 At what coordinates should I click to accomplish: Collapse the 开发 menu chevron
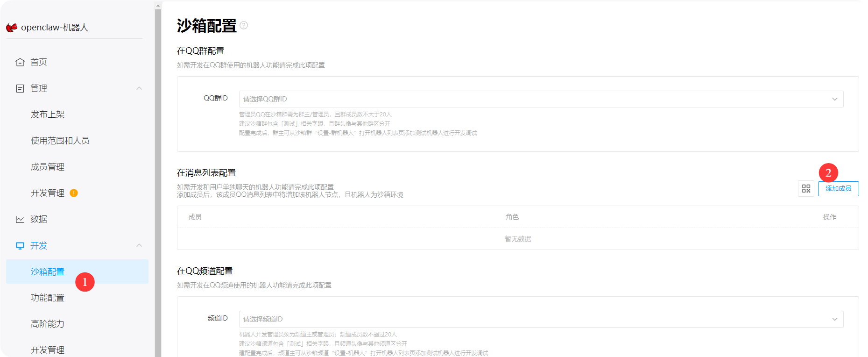(x=139, y=245)
